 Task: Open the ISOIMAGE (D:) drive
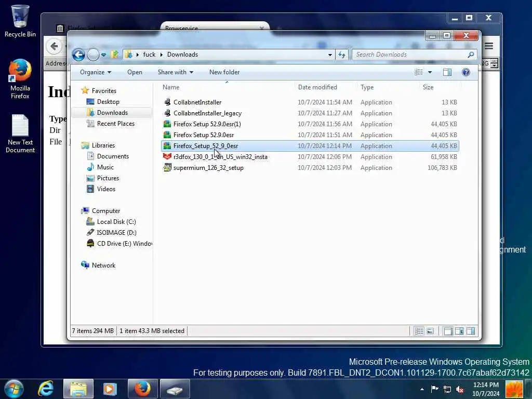coord(116,232)
